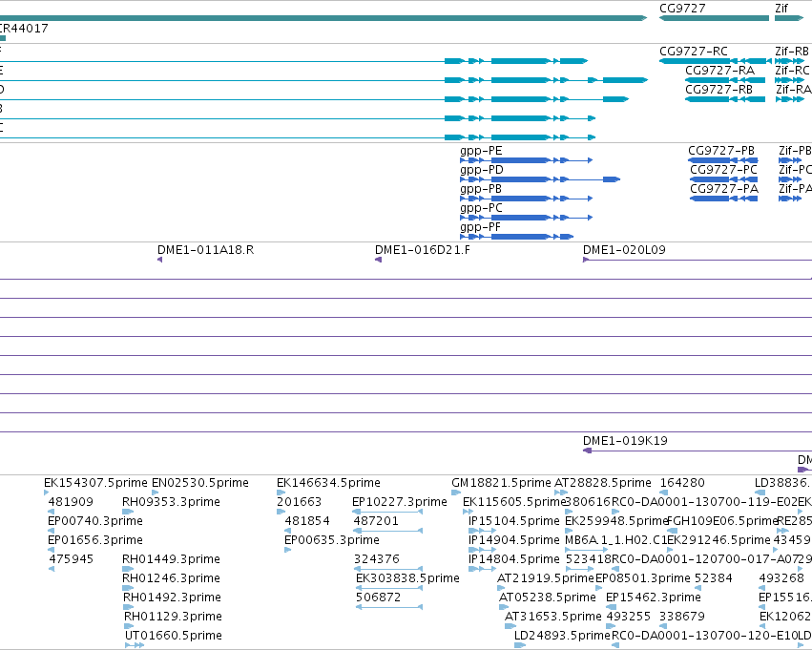Image resolution: width=812 pixels, height=650 pixels.
Task: Click the CG9727 gene label
Action: coord(682,9)
